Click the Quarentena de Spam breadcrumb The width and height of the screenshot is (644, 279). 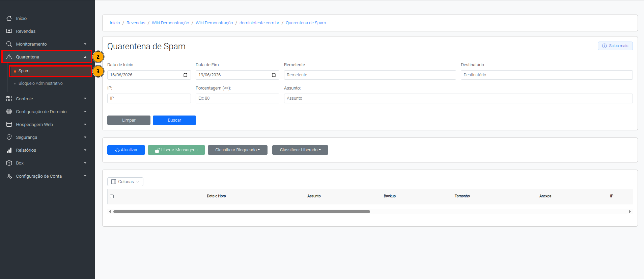306,23
